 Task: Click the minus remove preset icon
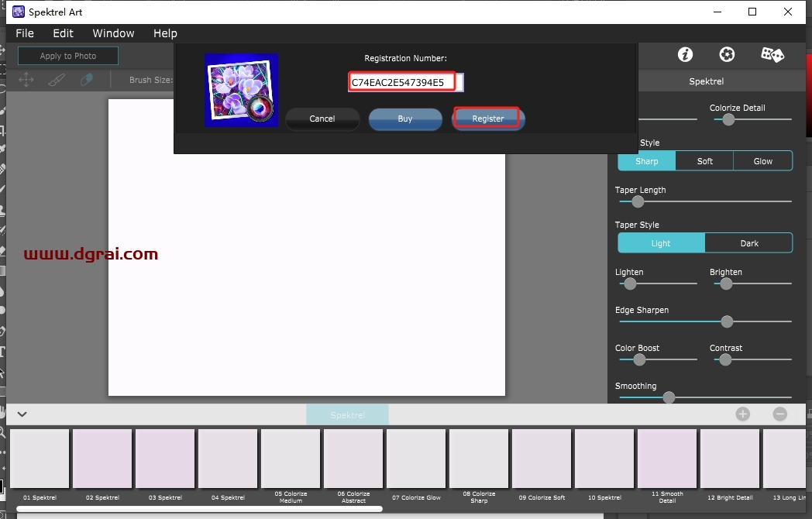point(780,414)
